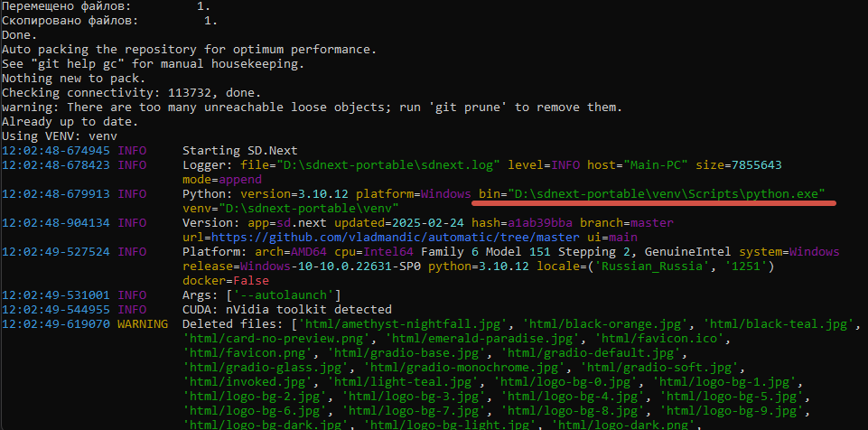Select timestamp 12:02:48-904134
Screen dimensions: 868x430
[55, 223]
